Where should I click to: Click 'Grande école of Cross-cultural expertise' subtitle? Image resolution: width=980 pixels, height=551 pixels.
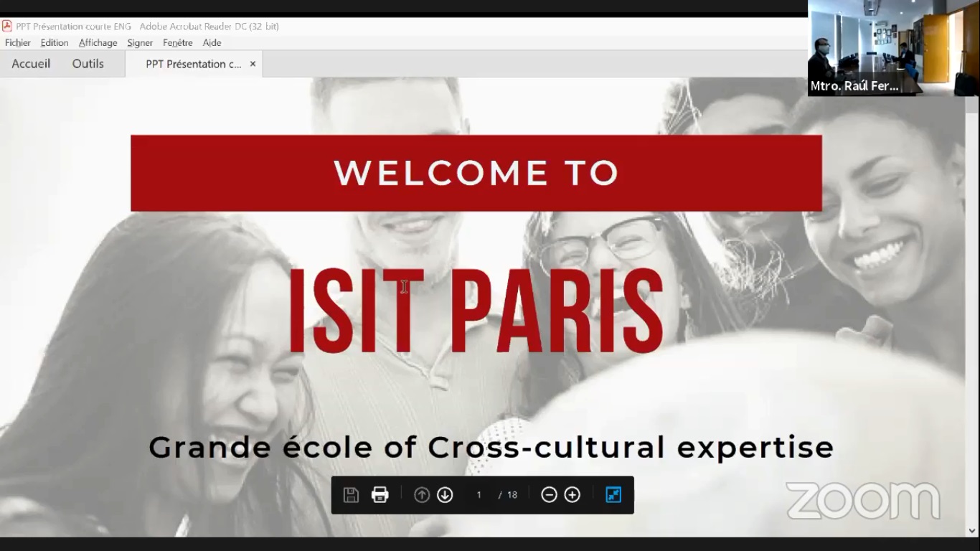[x=491, y=448]
